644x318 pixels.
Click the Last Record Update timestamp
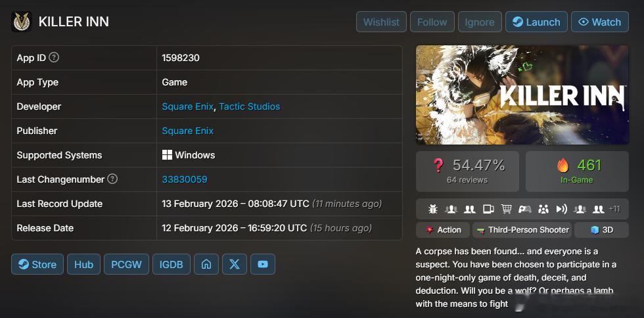(271, 204)
